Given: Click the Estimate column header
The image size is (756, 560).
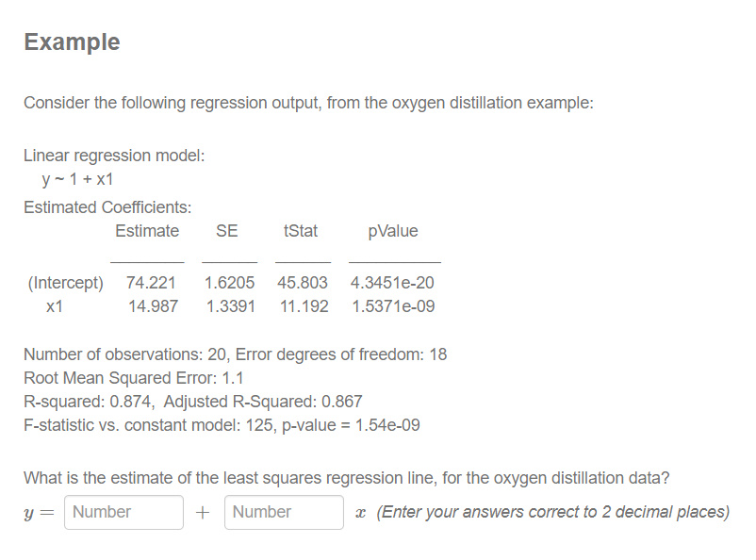Looking at the screenshot, I should (147, 230).
